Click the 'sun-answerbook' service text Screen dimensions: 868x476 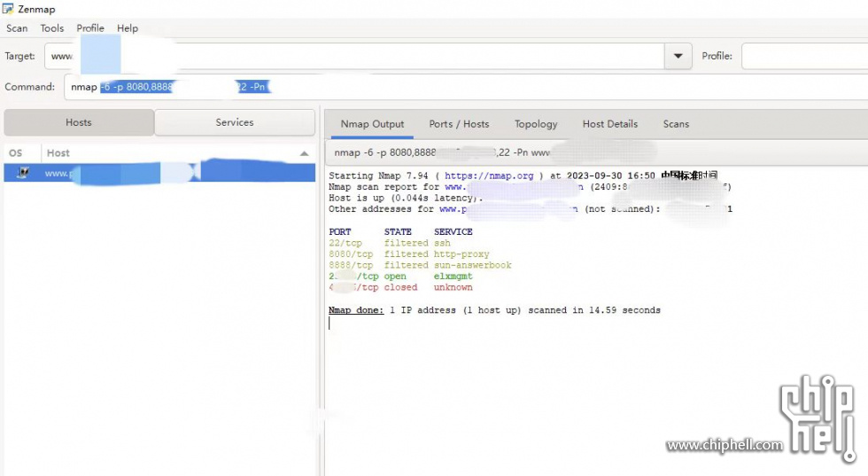click(x=472, y=265)
